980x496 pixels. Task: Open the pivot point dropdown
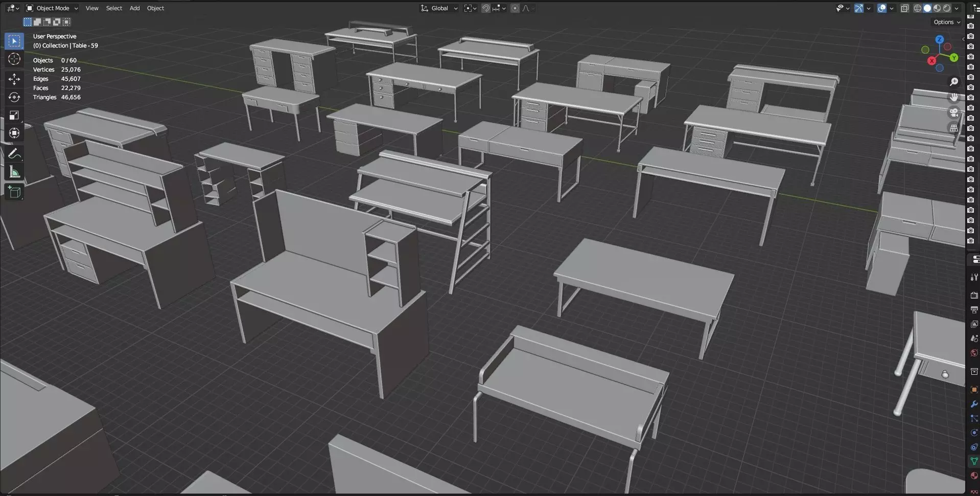point(470,8)
